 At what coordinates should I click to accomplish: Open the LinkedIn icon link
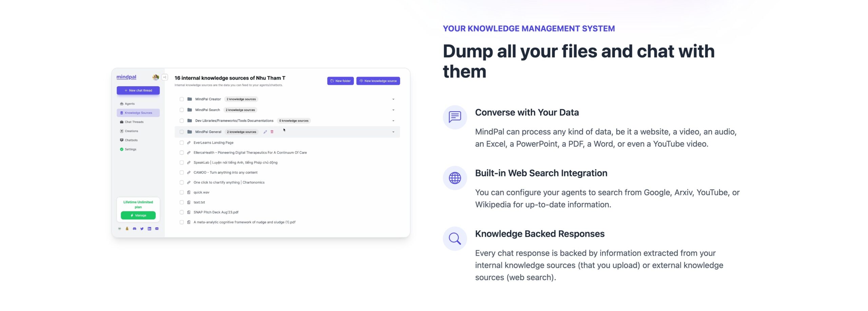150,229
